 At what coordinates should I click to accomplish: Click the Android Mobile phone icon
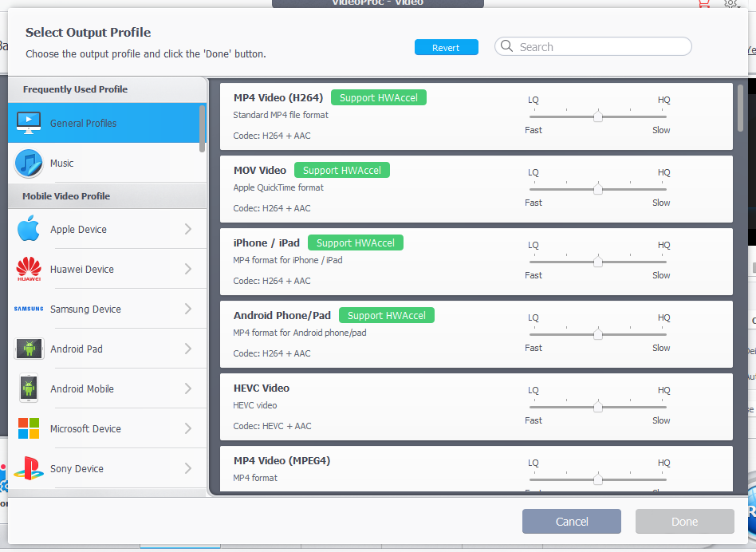[x=29, y=388]
